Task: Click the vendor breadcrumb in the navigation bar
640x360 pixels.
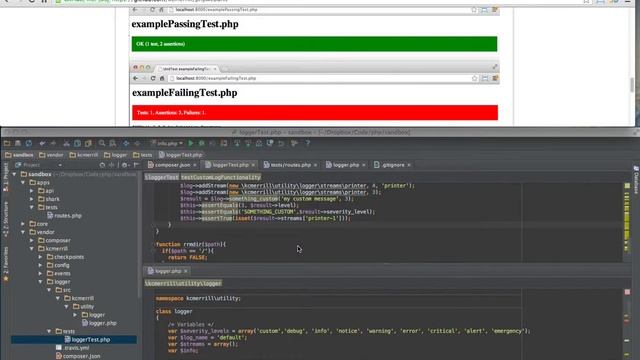Action: 51,155
